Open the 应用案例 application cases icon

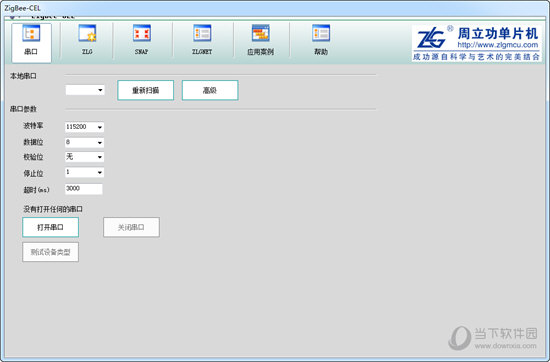[x=261, y=40]
